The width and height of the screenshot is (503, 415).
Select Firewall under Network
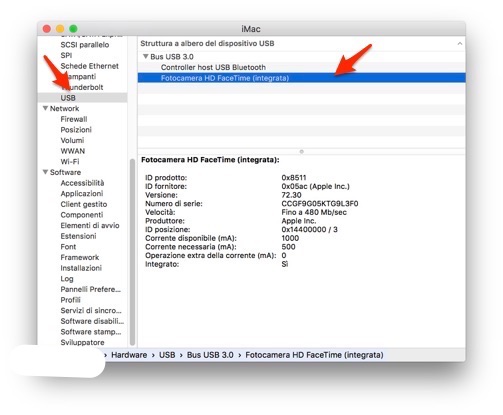point(74,119)
